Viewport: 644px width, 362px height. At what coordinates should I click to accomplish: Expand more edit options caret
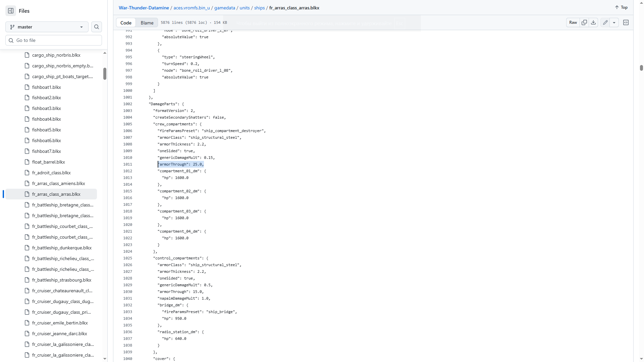point(614,22)
